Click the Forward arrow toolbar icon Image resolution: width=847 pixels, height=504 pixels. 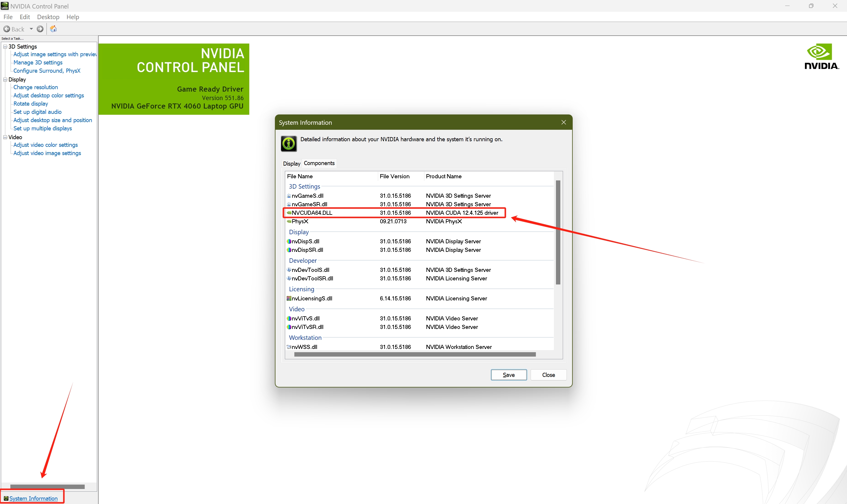coord(40,29)
